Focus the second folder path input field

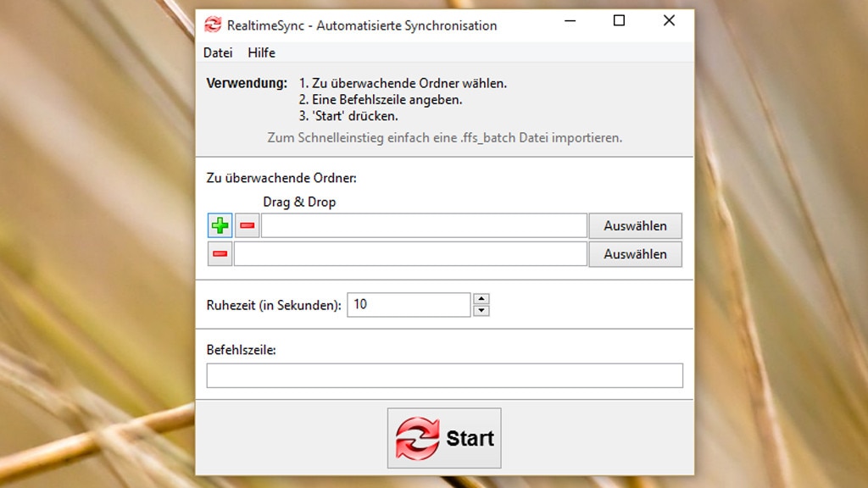(410, 254)
